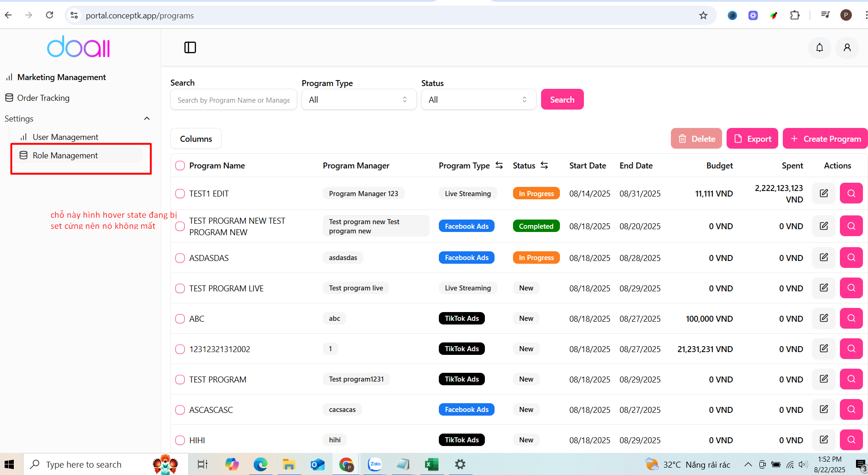868x475 pixels.
Task: Tick the TEST PROGRAM LIVE checkbox
Action: pos(180,289)
